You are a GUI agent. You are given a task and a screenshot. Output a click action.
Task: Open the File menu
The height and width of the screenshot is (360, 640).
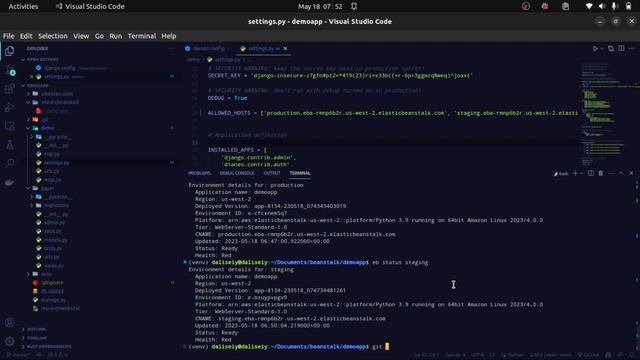click(9, 36)
